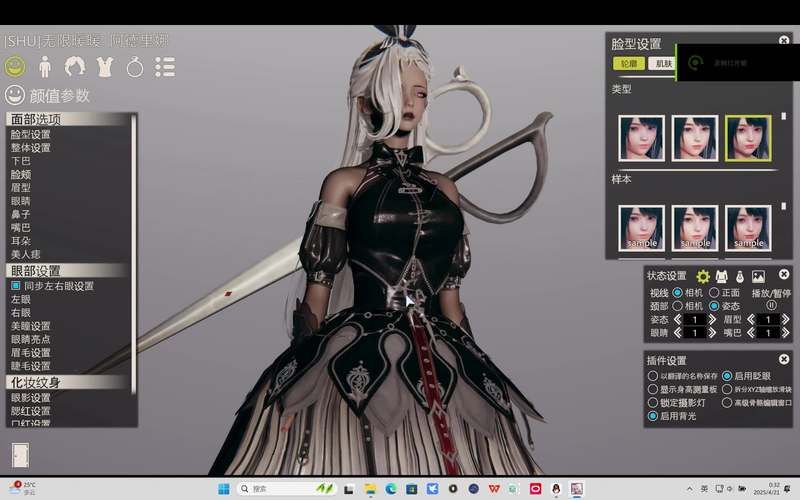Viewport: 800px width, 500px height.
Task: Click next arrow for 眉型 state
Action: [x=785, y=319]
